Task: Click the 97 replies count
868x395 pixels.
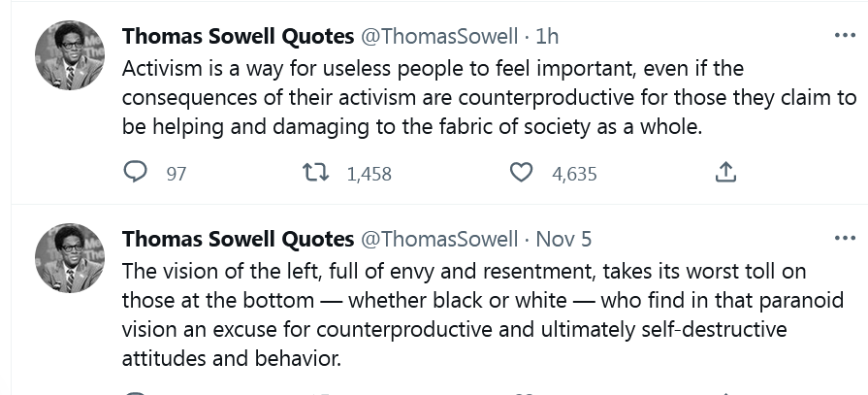Action: click(x=177, y=175)
